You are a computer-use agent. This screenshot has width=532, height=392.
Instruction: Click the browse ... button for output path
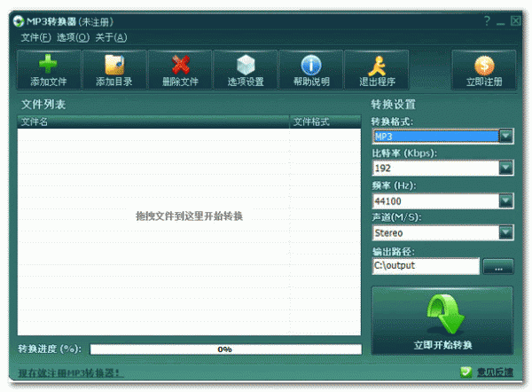coord(498,266)
